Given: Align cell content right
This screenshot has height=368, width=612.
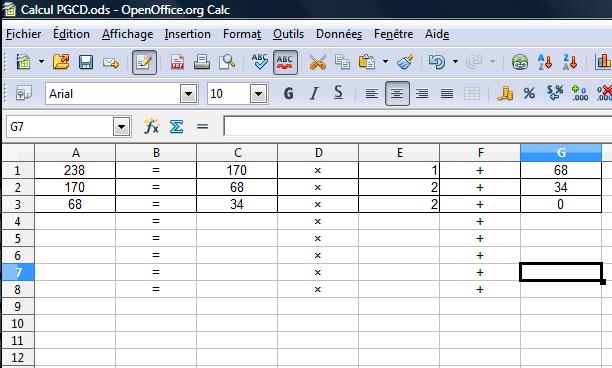Looking at the screenshot, I should 422,94.
